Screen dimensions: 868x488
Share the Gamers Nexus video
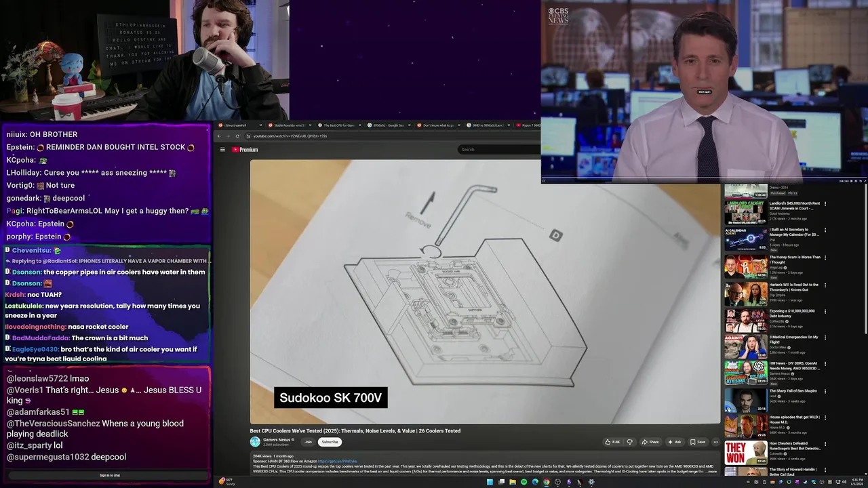click(x=650, y=442)
